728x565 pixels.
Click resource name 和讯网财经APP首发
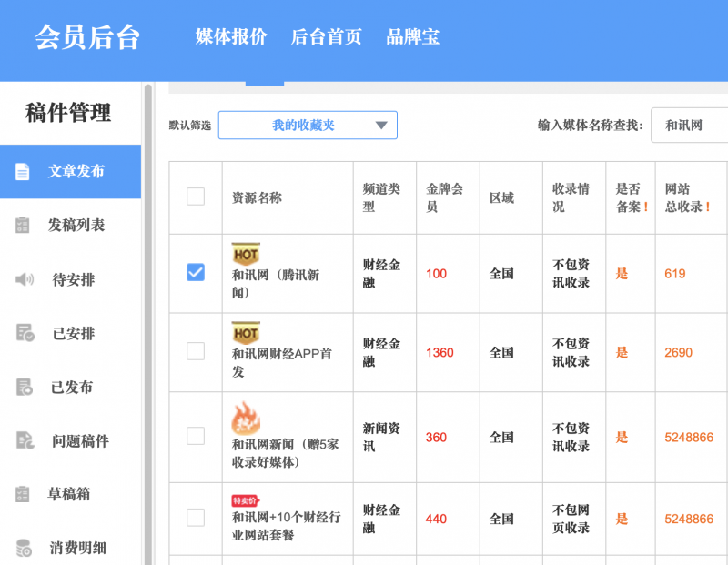pyautogui.click(x=282, y=362)
